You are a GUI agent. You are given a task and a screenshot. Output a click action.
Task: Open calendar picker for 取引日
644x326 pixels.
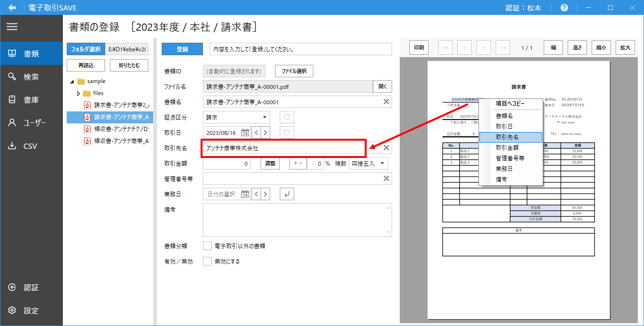tap(245, 133)
